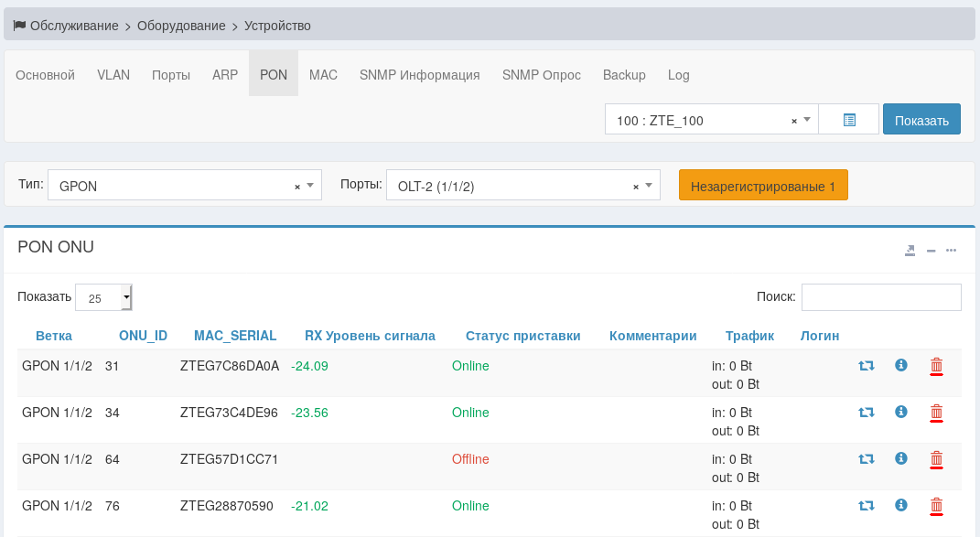Image resolution: width=980 pixels, height=537 pixels.
Task: Click the table list icon beside device selector
Action: [x=849, y=120]
